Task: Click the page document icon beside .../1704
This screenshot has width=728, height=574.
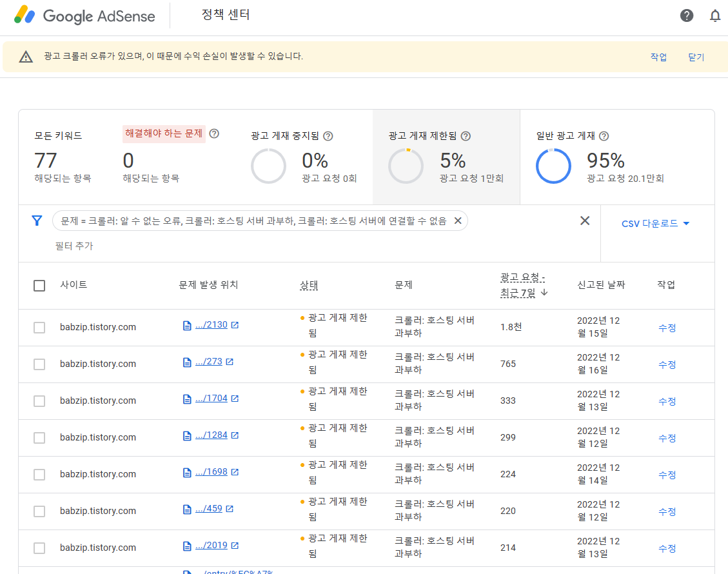Action: [187, 399]
